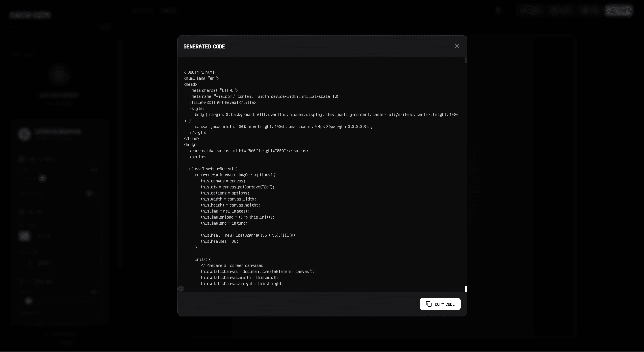
Task: Select the second top navigation menu item
Action: [169, 11]
